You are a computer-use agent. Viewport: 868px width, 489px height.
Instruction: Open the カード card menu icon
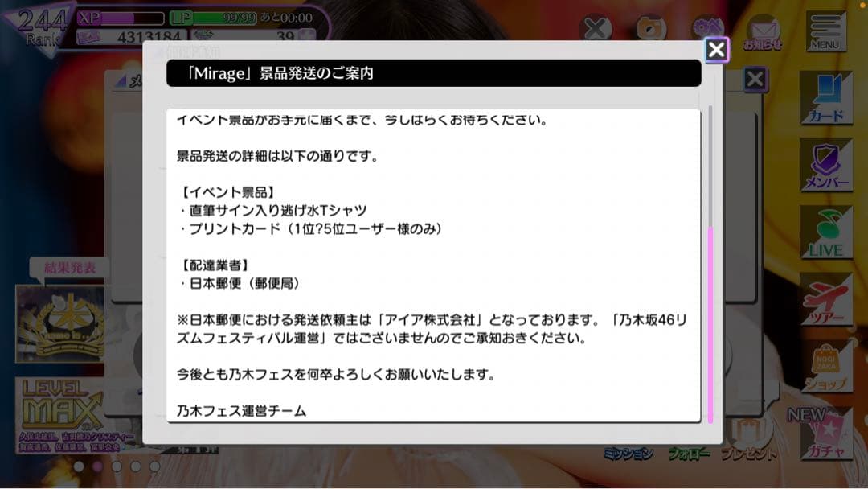826,99
